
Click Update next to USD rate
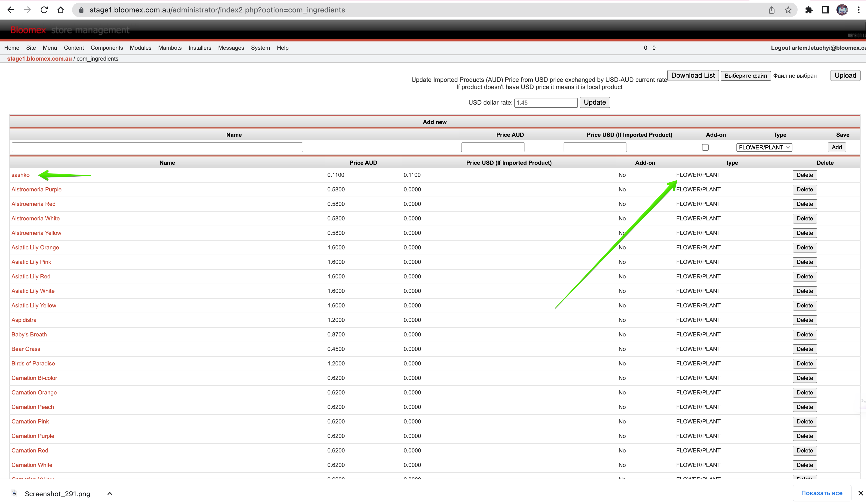pyautogui.click(x=594, y=102)
